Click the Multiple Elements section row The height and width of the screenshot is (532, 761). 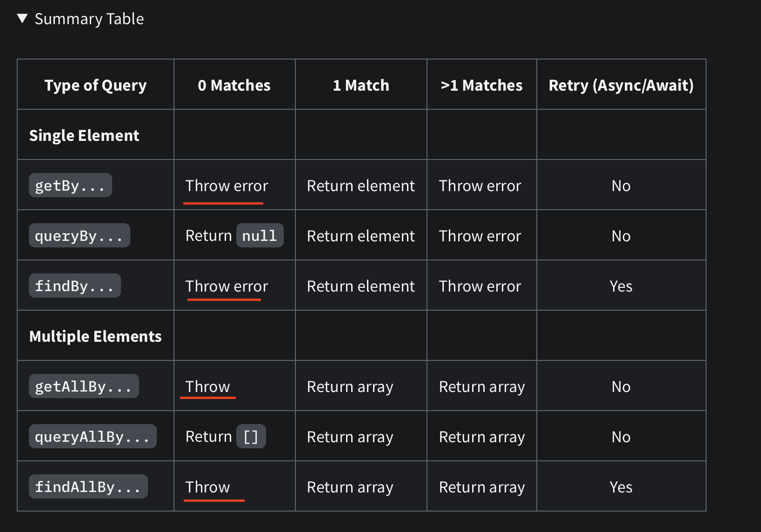[361, 336]
